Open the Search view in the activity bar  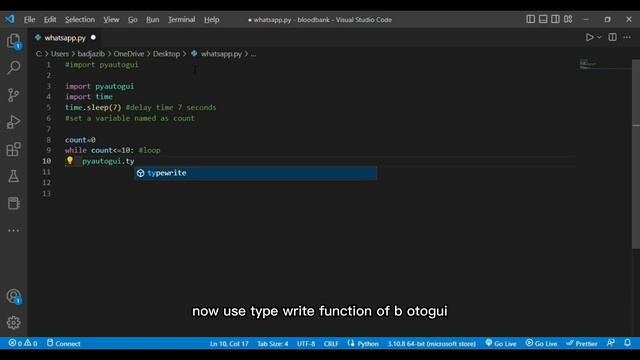coord(13,67)
